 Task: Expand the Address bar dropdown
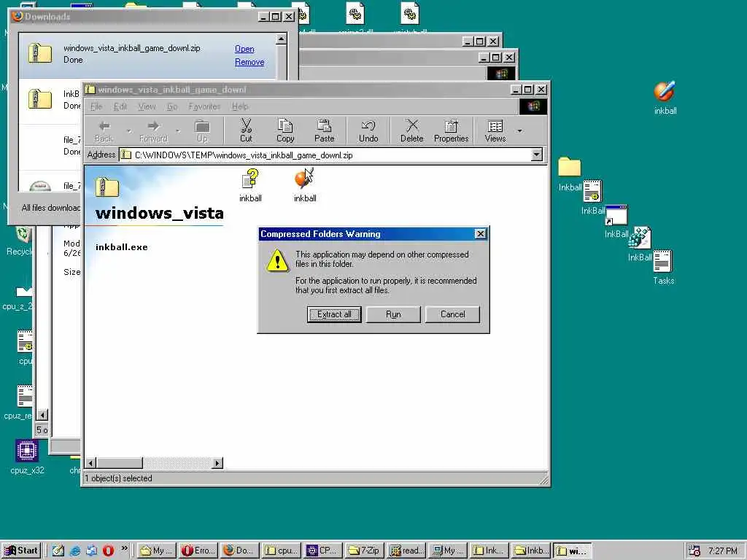536,155
